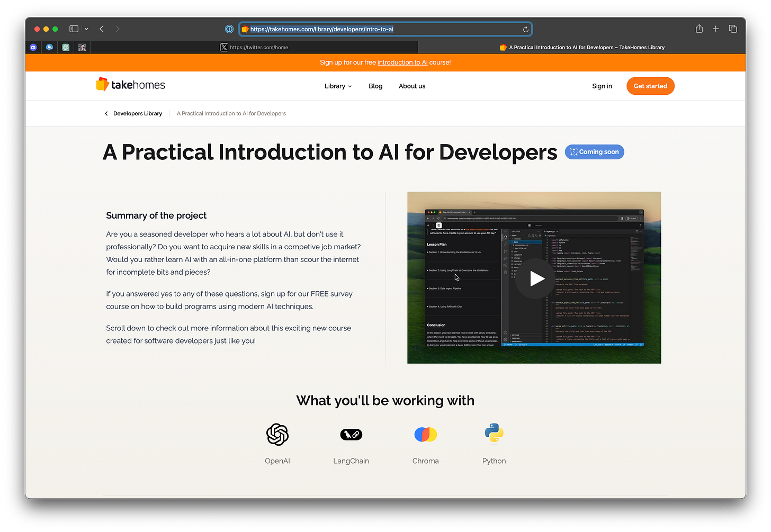Open the second pinned tab with blue icon

pyautogui.click(x=49, y=47)
